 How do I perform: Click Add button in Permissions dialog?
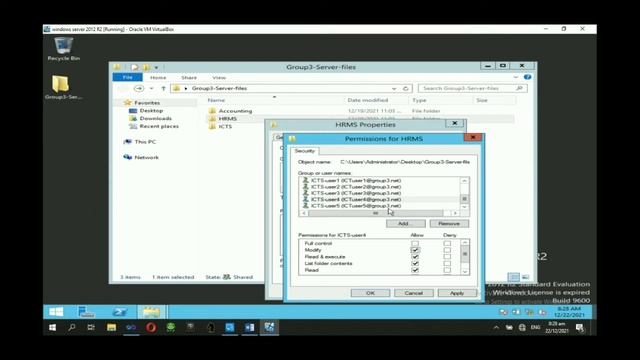(406, 224)
